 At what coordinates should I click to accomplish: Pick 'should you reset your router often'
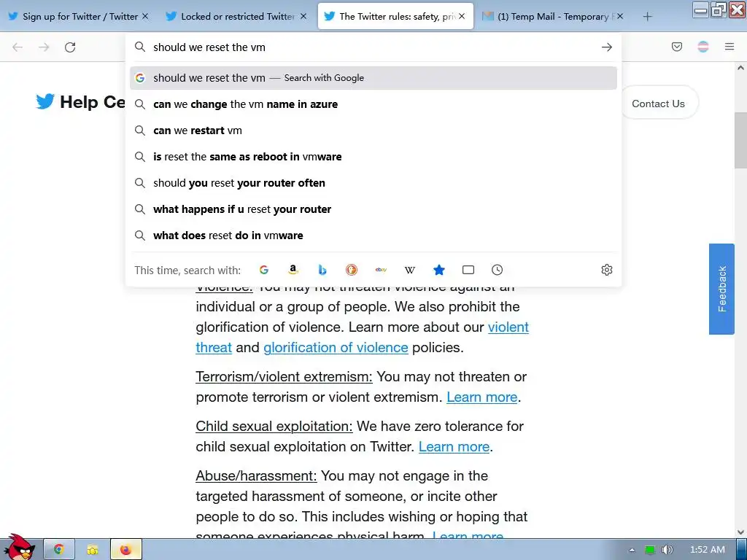(373, 183)
